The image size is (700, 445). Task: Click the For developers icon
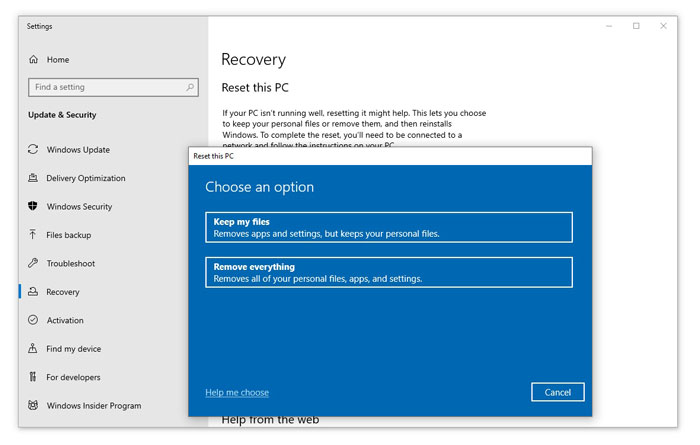click(33, 377)
